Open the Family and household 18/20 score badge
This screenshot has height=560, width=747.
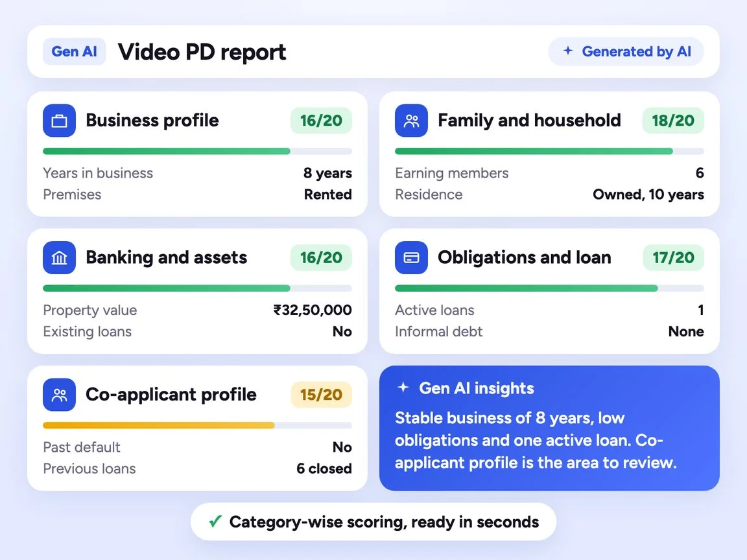click(673, 121)
